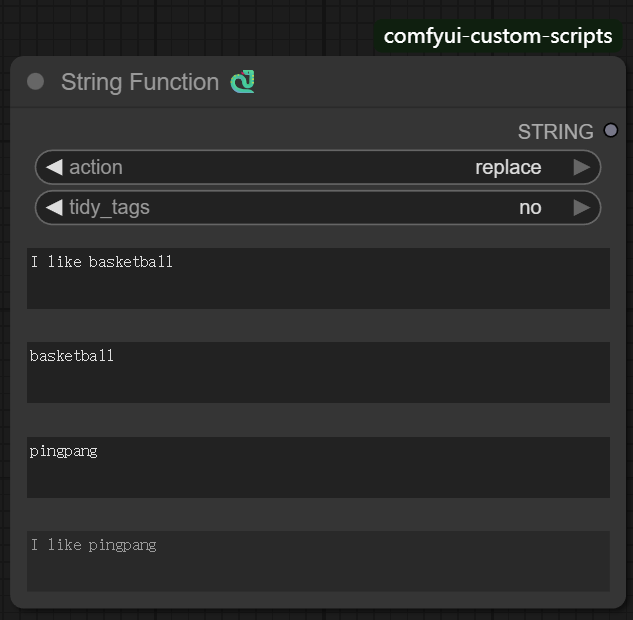Focus the "pingpang" text field
This screenshot has height=620, width=633.
coord(318,467)
